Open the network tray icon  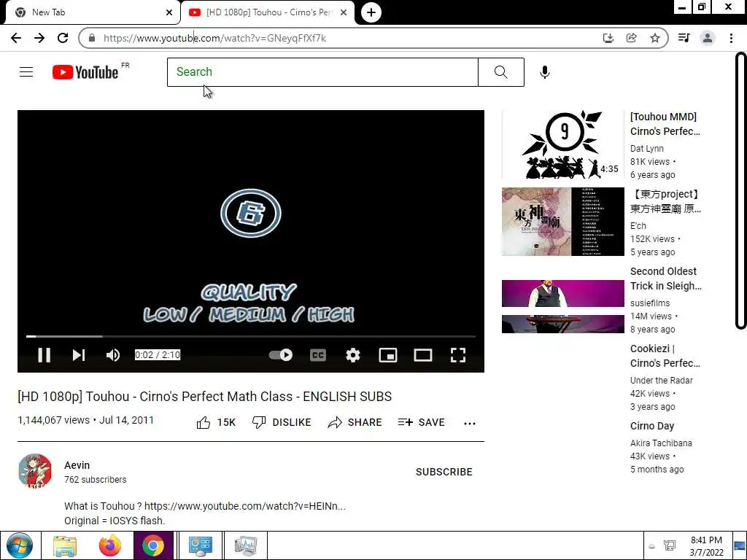tap(670, 545)
